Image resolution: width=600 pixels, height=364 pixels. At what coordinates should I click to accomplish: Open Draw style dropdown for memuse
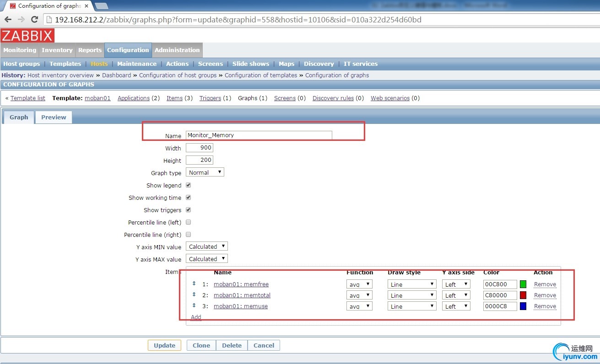point(412,306)
